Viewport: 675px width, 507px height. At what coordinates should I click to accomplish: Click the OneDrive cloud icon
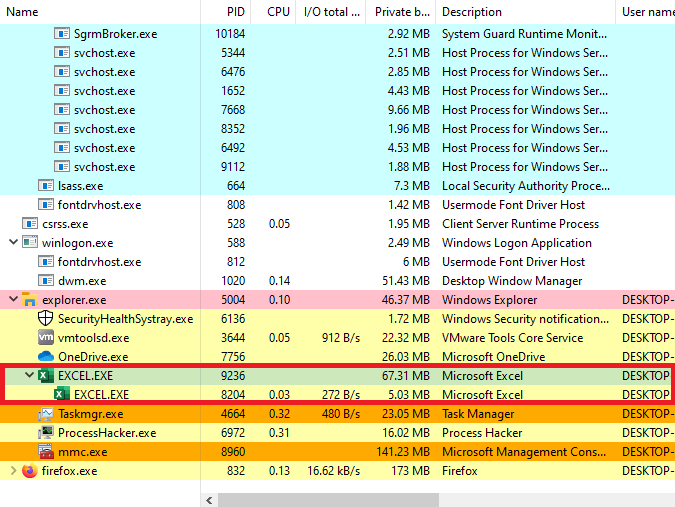click(x=46, y=356)
